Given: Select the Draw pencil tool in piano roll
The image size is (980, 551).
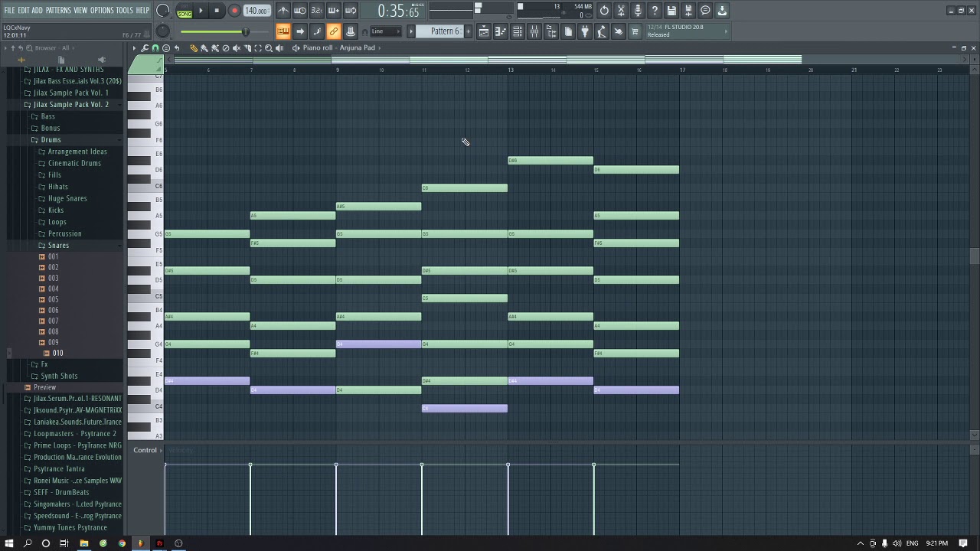Looking at the screenshot, I should point(194,48).
